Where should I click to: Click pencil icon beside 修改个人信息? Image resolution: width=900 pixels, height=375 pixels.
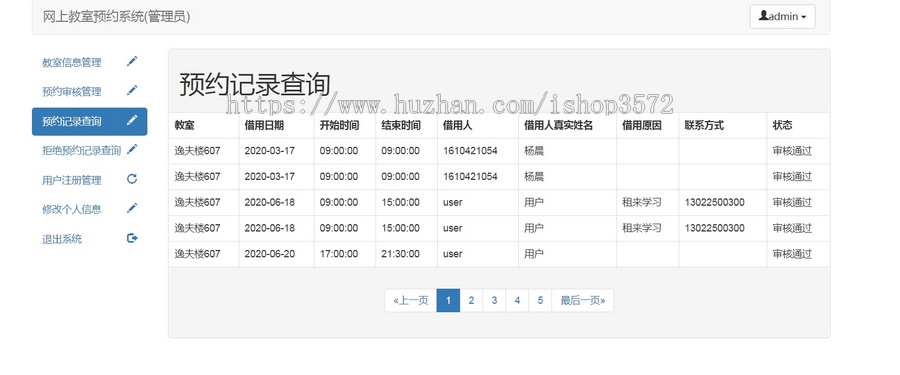pos(132,208)
